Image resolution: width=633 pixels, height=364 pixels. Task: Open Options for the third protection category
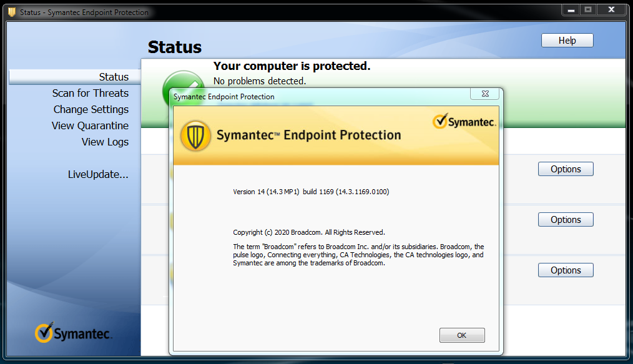coord(565,270)
